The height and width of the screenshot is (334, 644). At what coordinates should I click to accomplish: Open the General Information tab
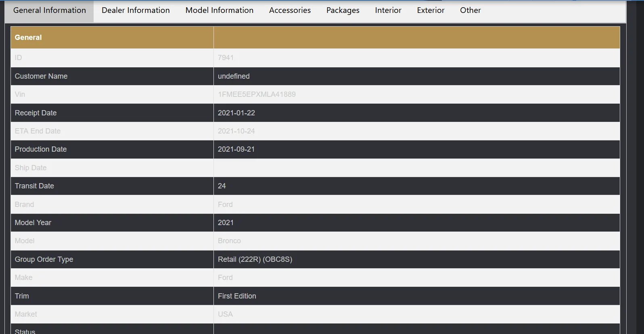pos(49,10)
